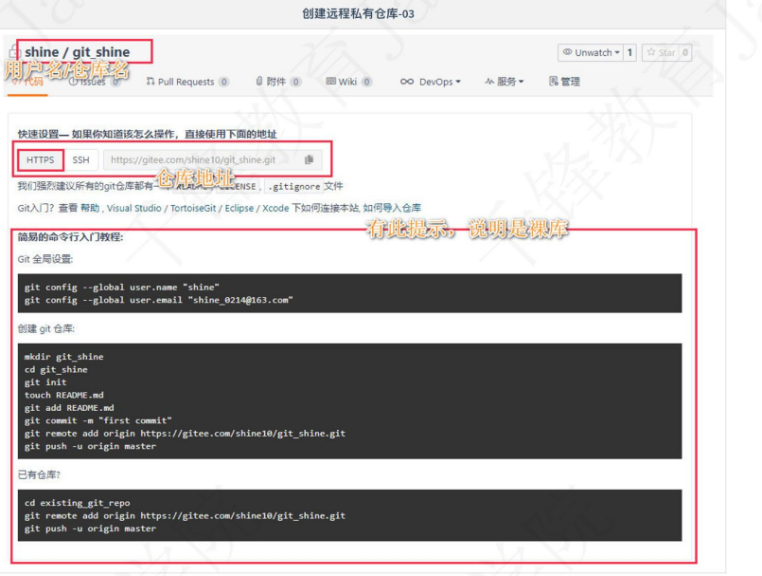
Task: Open the Visual Studio link
Action: click(x=134, y=208)
